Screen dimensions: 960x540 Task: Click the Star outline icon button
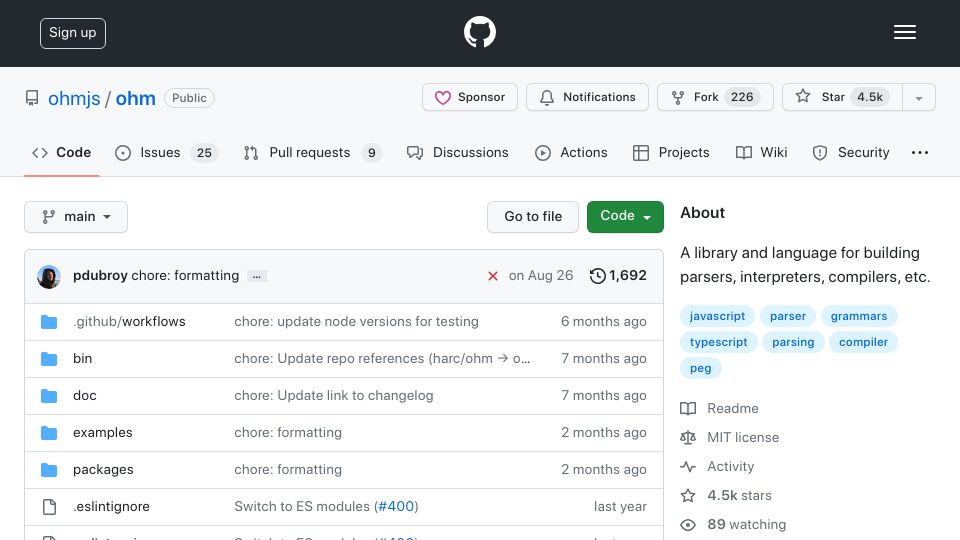click(803, 97)
